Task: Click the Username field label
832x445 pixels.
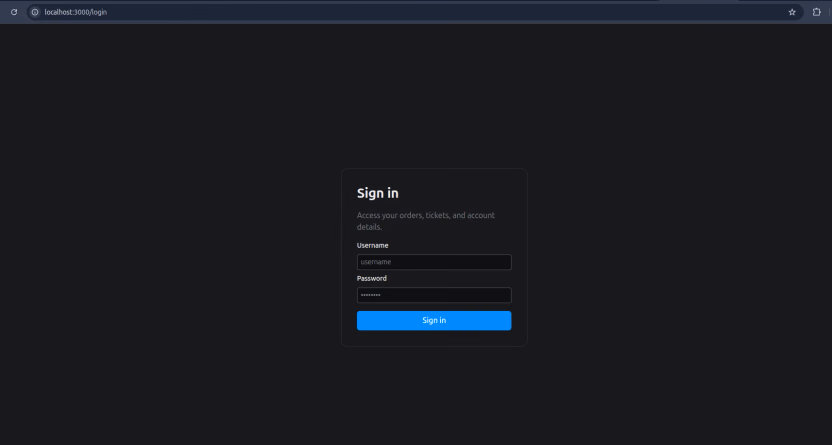Action: tap(372, 246)
